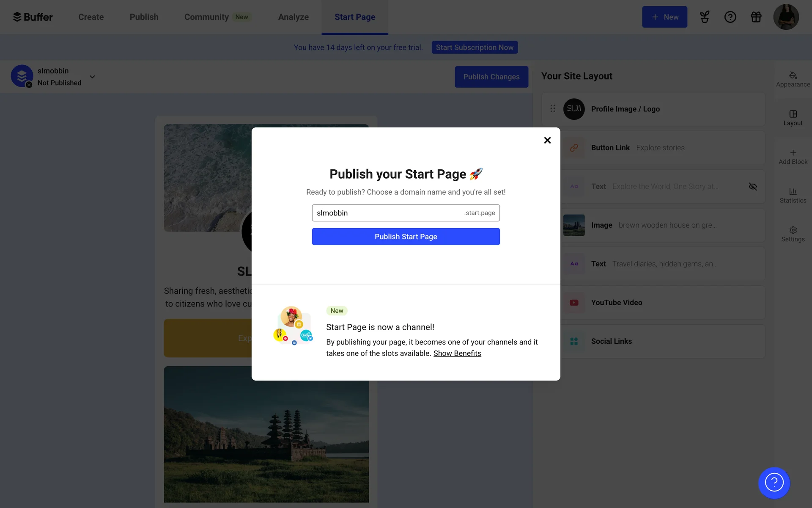The image size is (812, 508).
Task: Open the Show Benefits link
Action: coord(457,353)
